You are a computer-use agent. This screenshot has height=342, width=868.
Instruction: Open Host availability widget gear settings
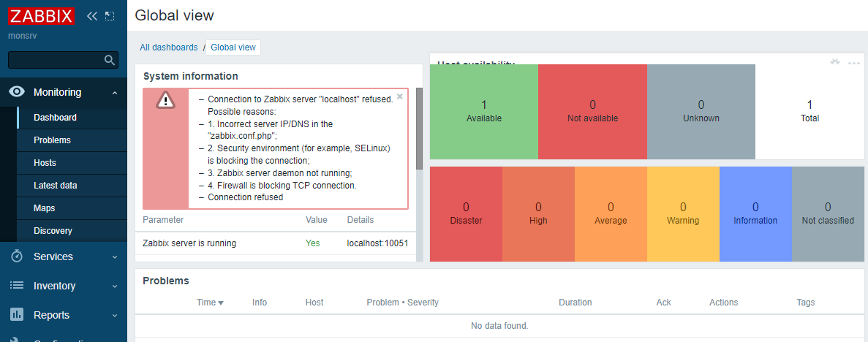835,62
